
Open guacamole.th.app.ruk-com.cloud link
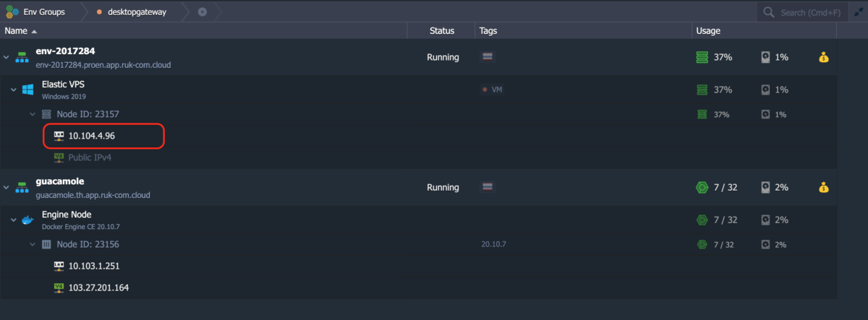93,195
